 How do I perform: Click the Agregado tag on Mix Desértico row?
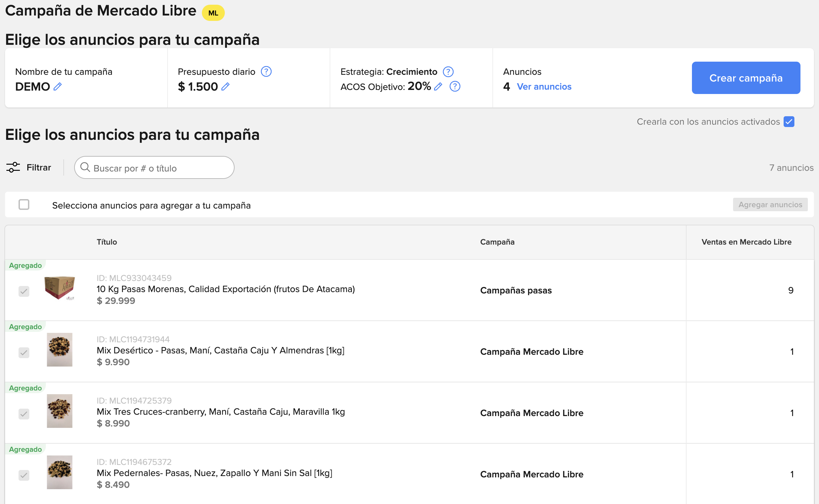pyautogui.click(x=25, y=327)
